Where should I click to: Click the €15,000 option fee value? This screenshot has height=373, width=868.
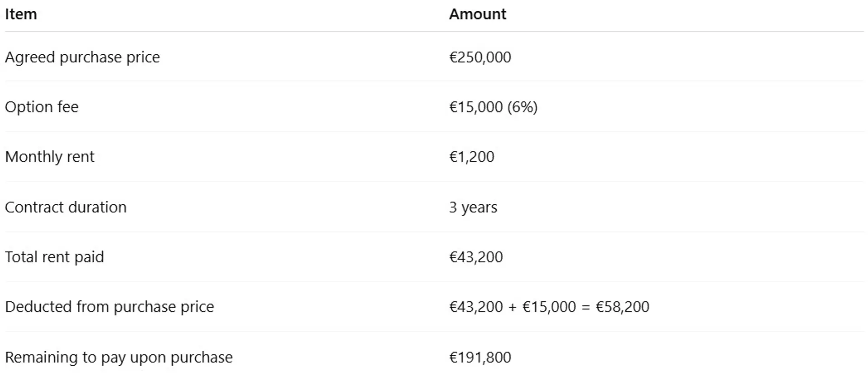(x=476, y=107)
